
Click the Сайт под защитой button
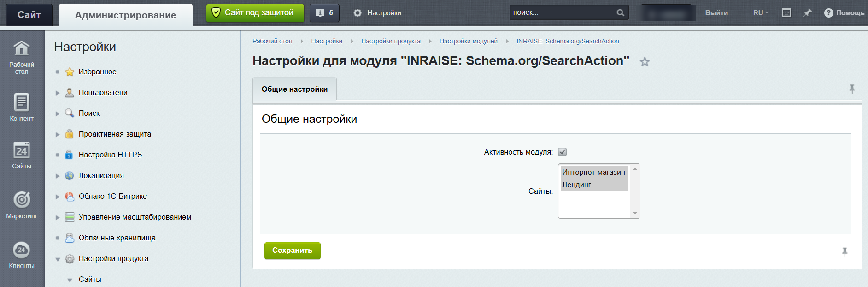(255, 13)
